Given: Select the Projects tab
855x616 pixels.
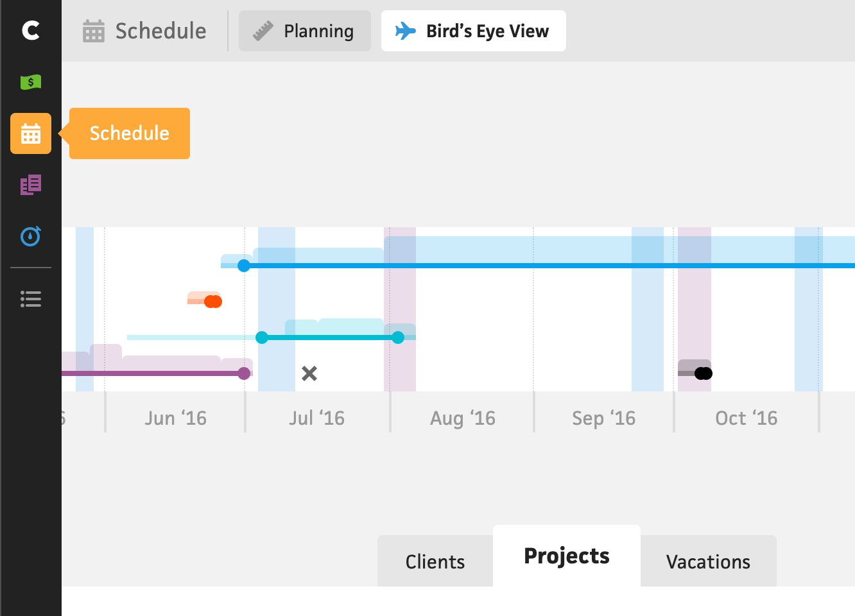Looking at the screenshot, I should point(567,556).
